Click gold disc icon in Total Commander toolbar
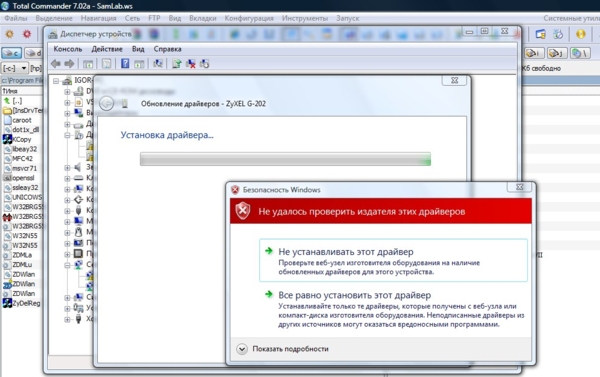 click(x=581, y=34)
